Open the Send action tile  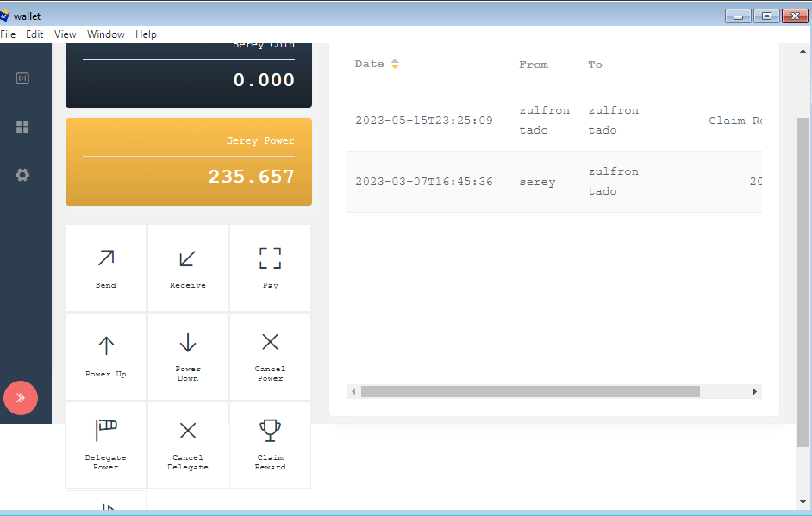[x=106, y=268]
